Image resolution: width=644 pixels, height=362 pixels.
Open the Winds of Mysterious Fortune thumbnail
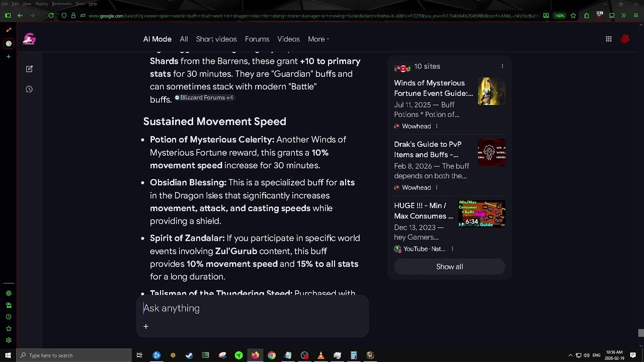492,91
